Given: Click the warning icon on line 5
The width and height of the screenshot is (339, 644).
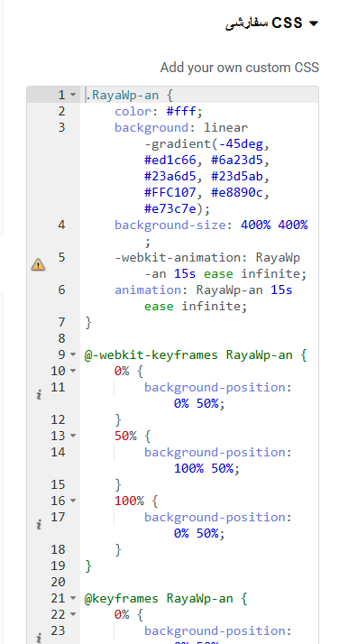Looking at the screenshot, I should (38, 265).
